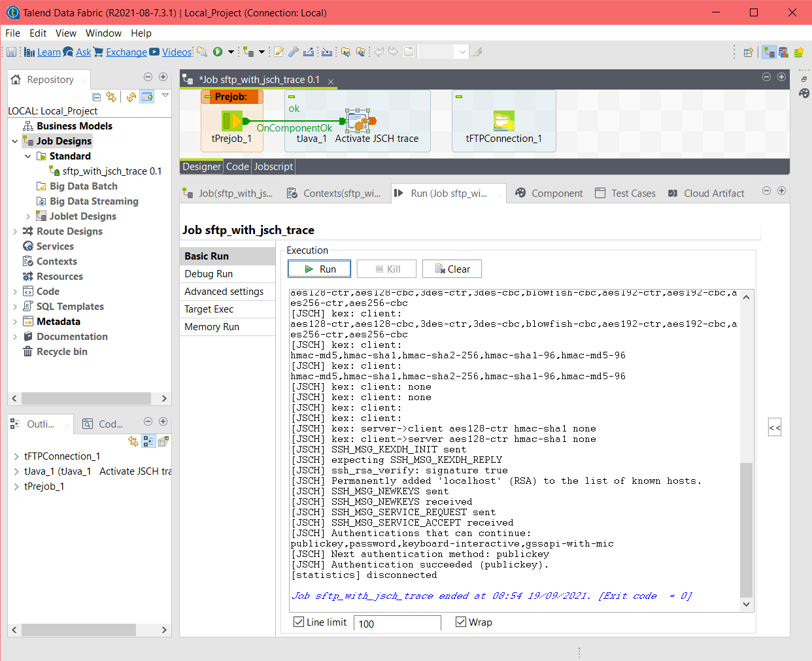This screenshot has width=812, height=661.
Task: Open the Videos link in the toolbar
Action: (175, 51)
